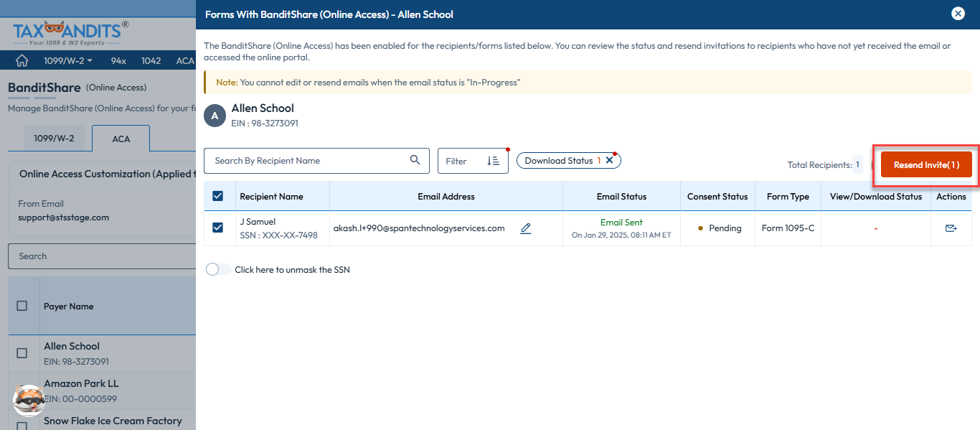Toggle the unmask SSN switch
980x430 pixels.
218,269
